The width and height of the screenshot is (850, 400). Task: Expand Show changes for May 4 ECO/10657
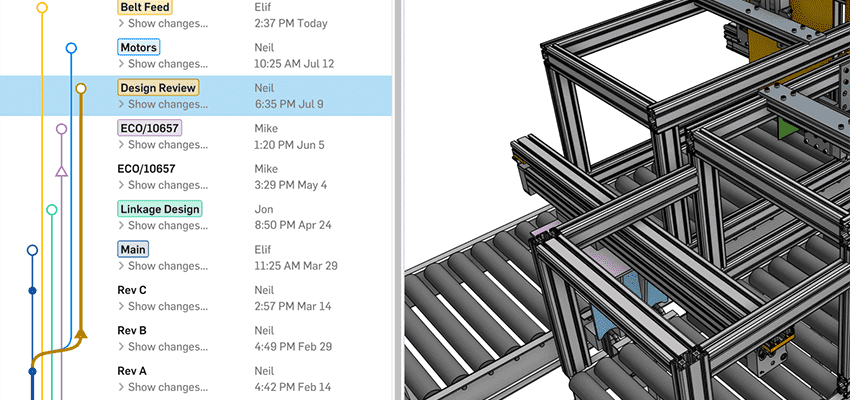pos(163,185)
